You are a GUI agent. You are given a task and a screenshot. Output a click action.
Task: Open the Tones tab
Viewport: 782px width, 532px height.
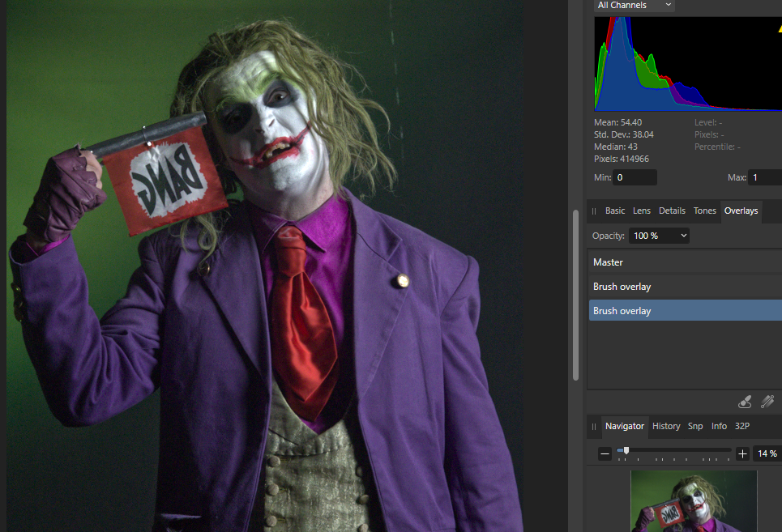tap(705, 211)
